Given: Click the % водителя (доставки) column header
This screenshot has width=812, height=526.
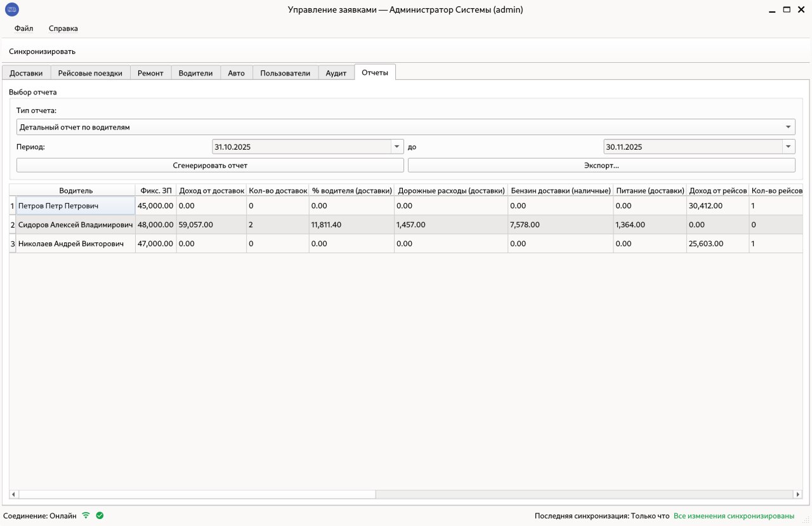Looking at the screenshot, I should (x=351, y=190).
